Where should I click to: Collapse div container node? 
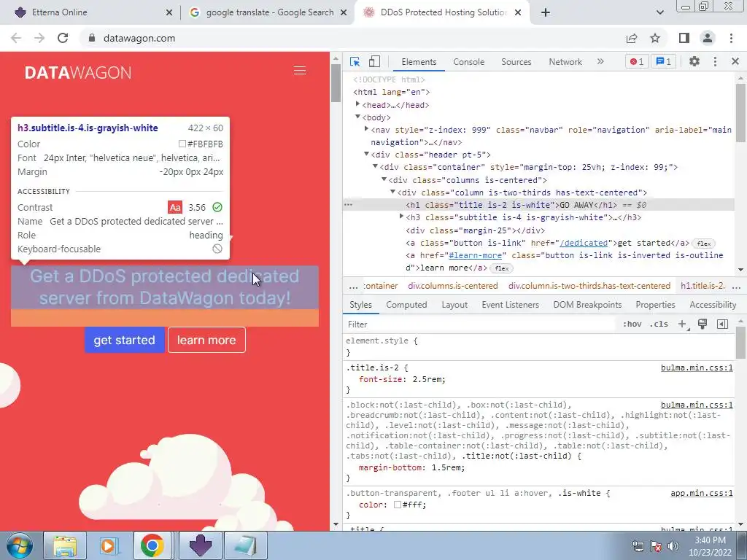[375, 166]
